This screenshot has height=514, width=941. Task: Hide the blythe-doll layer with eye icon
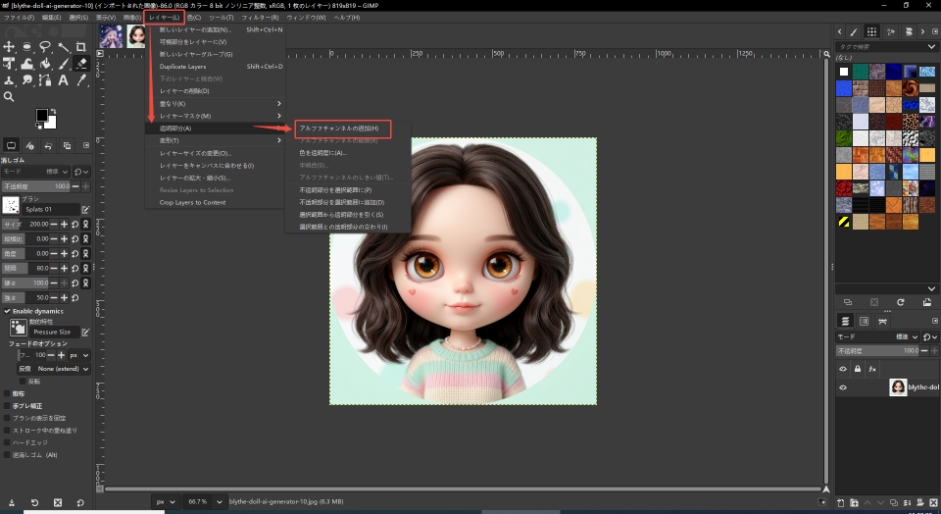point(843,388)
